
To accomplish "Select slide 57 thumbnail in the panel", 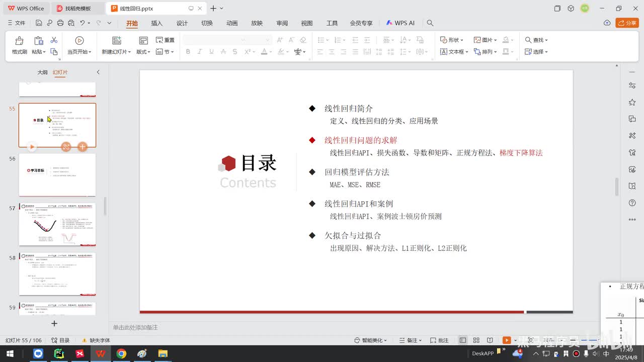I will [57, 224].
